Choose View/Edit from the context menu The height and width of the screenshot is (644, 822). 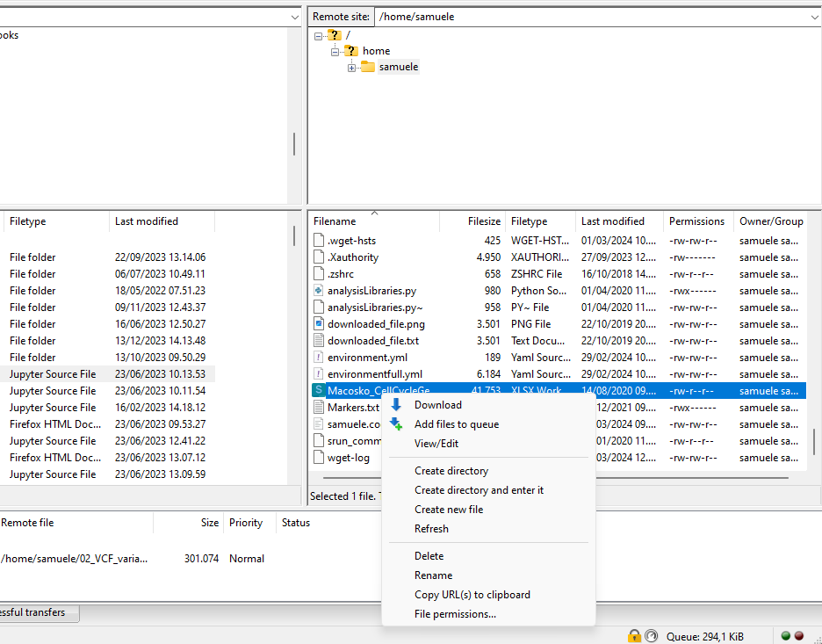click(436, 444)
